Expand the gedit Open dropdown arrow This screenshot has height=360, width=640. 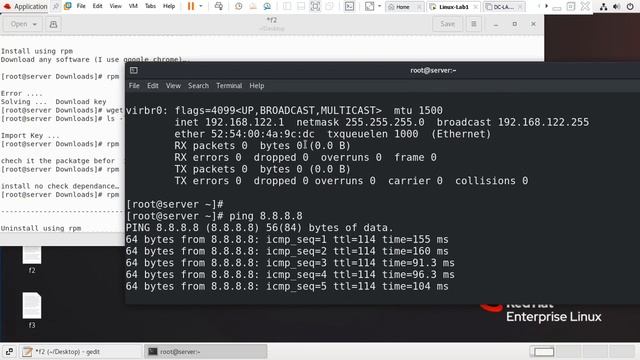click(x=35, y=24)
